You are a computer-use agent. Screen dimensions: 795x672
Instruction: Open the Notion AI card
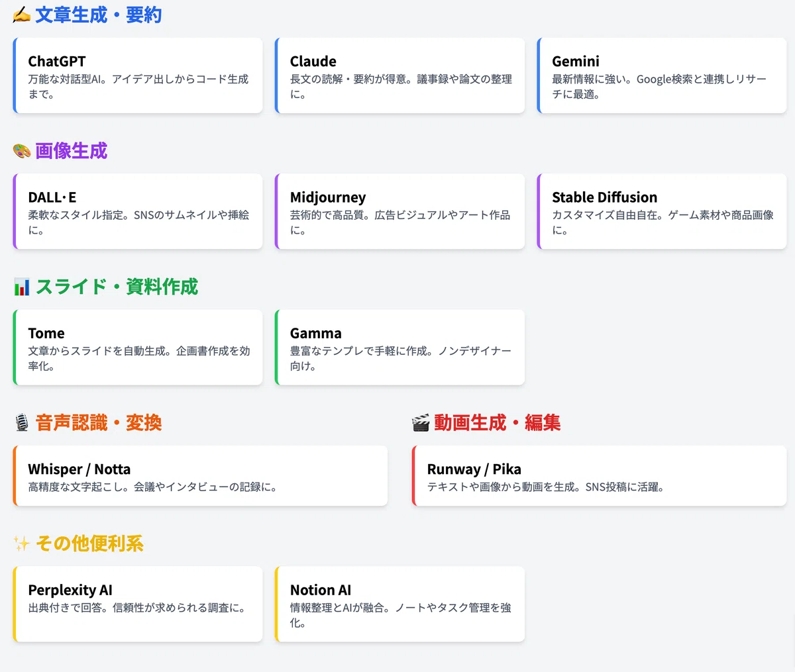pos(399,604)
